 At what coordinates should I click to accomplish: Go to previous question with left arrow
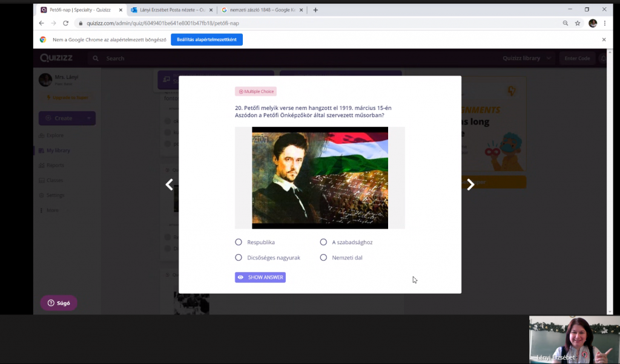170,184
